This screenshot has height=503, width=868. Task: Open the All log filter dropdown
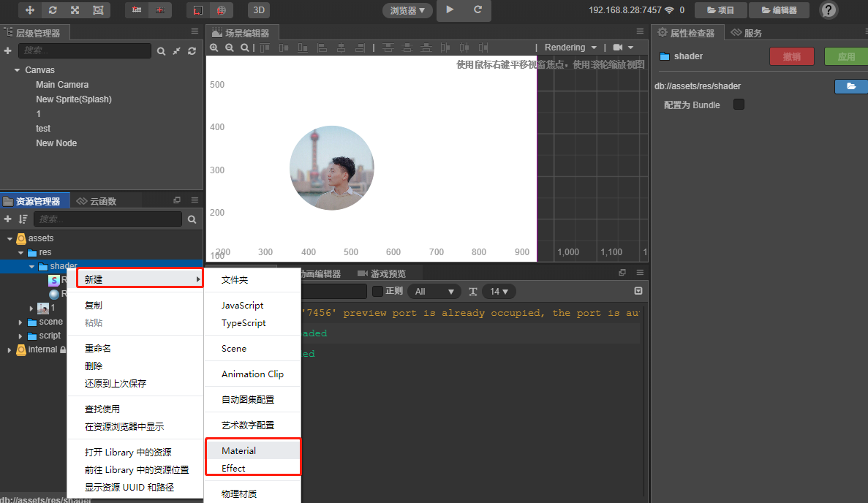pyautogui.click(x=434, y=291)
